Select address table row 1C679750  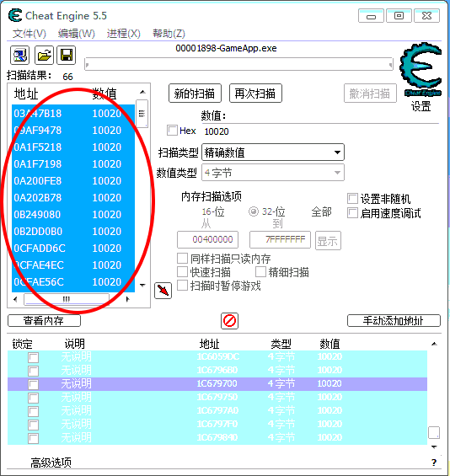pos(217,398)
